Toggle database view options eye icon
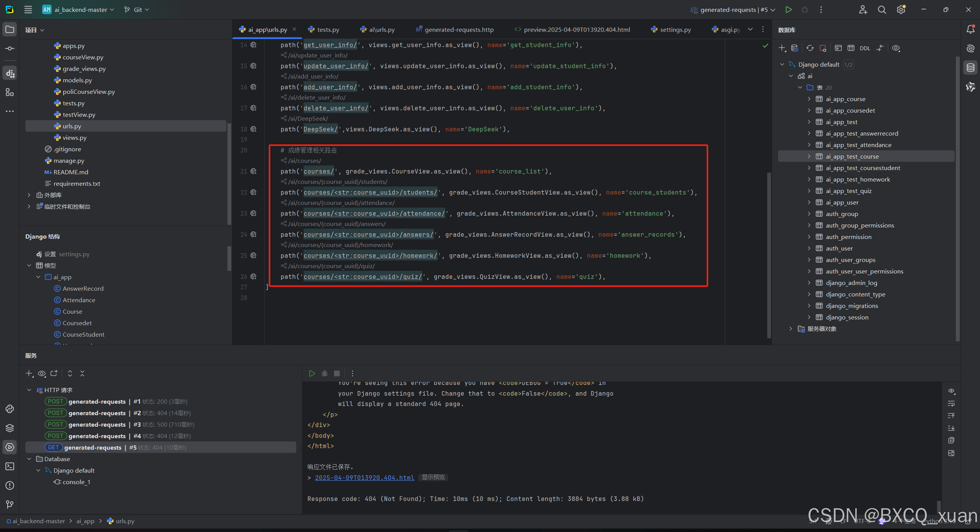980x532 pixels. coord(896,48)
